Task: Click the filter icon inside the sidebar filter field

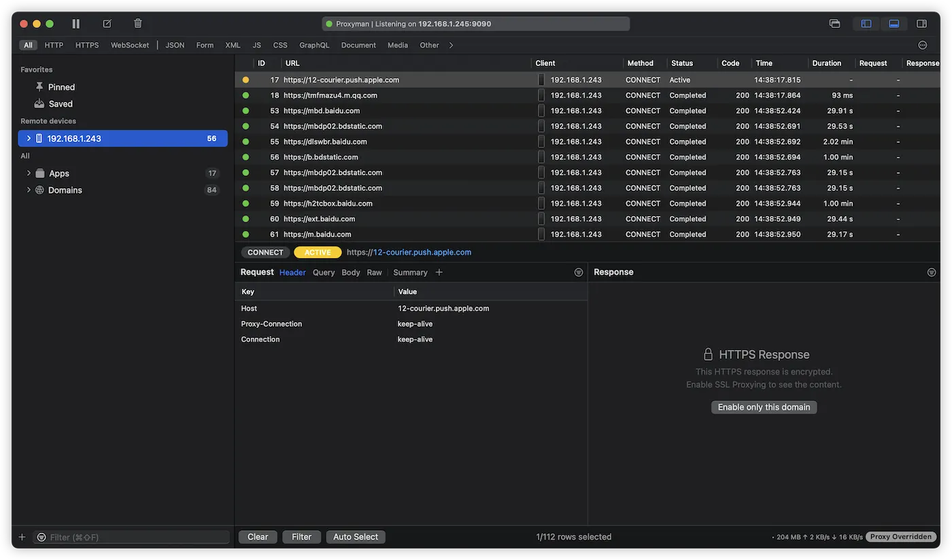Action: [41, 537]
